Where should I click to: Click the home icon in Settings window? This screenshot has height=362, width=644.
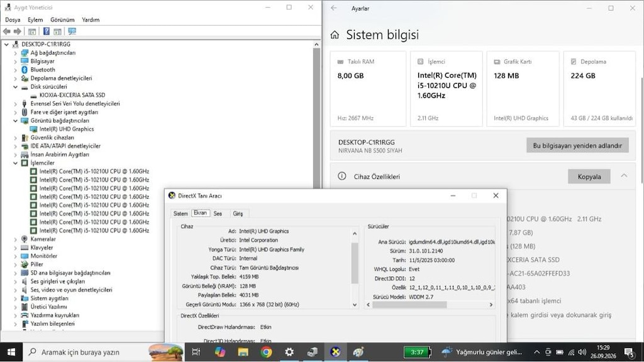click(x=335, y=35)
